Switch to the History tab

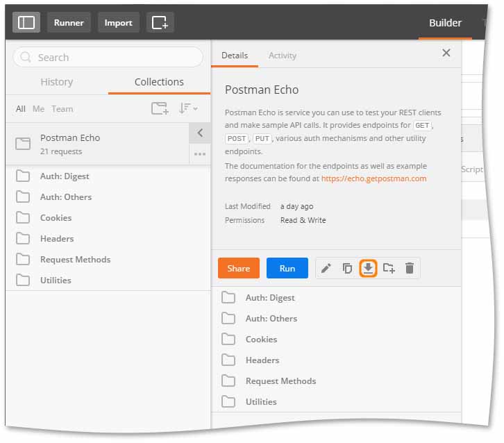click(56, 82)
